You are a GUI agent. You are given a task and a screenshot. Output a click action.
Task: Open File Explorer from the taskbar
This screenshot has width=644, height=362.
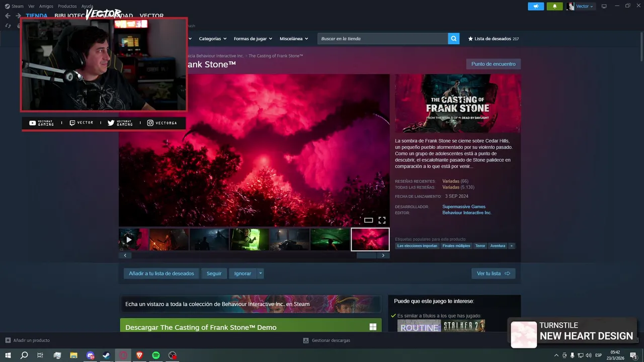(x=73, y=355)
